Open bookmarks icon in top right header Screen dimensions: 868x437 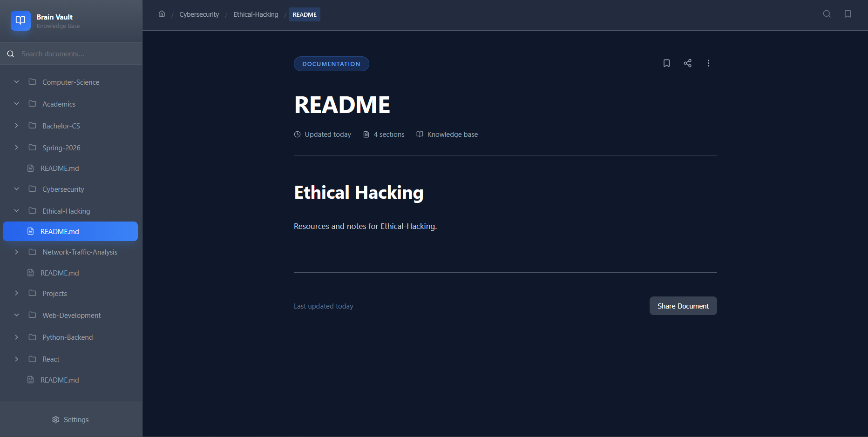point(848,14)
